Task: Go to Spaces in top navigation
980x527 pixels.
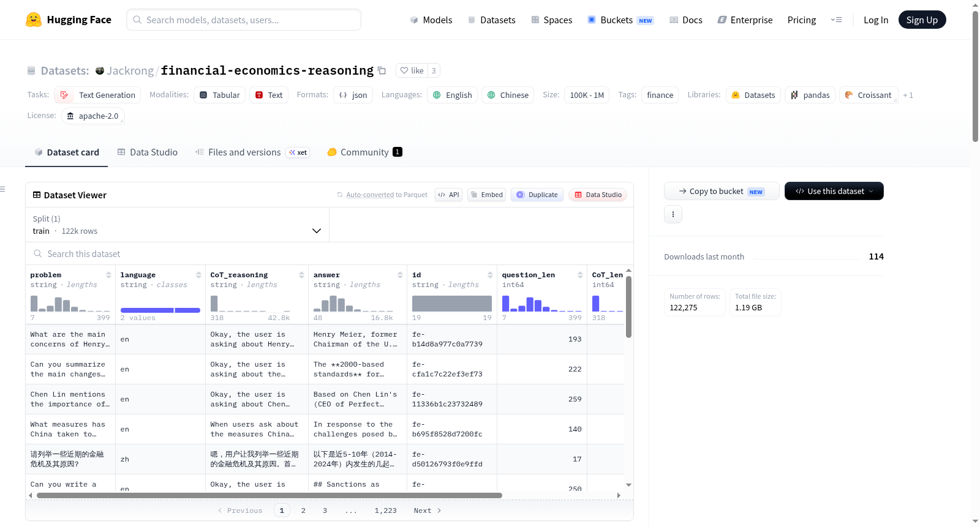Action: click(x=552, y=20)
